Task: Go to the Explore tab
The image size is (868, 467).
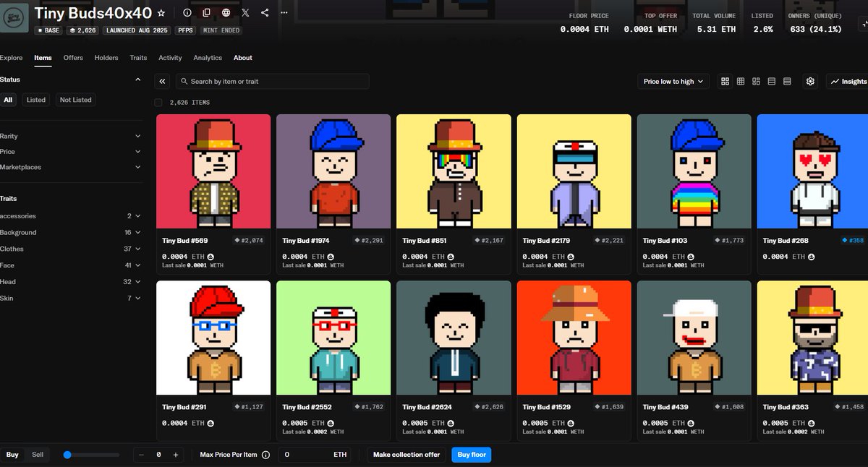Action: (11, 58)
